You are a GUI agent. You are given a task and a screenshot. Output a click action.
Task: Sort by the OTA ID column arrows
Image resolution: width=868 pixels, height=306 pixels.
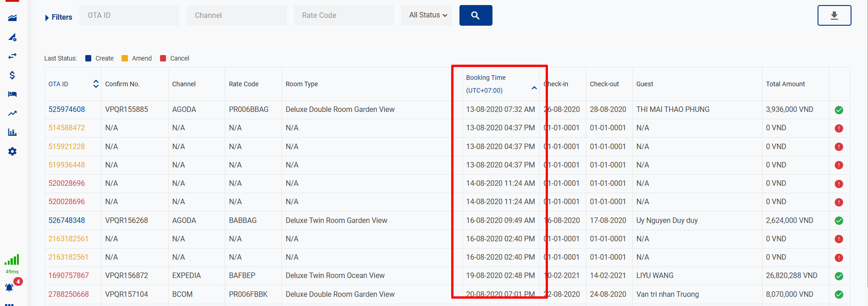(96, 84)
